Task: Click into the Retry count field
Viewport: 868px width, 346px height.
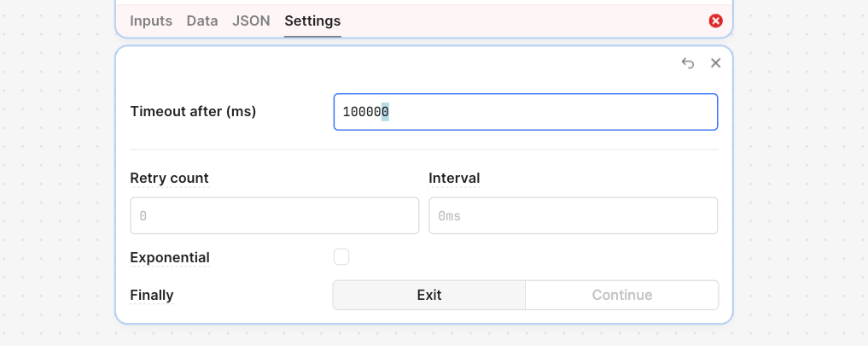Action: coord(275,215)
